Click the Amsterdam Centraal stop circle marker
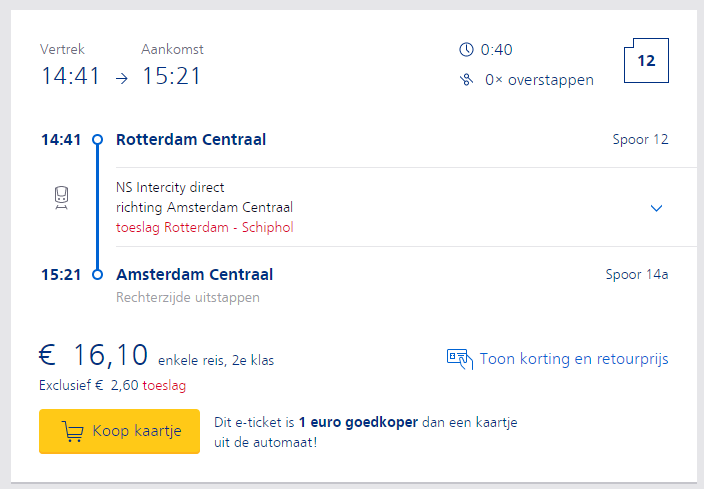704x489 pixels. pos(97,274)
